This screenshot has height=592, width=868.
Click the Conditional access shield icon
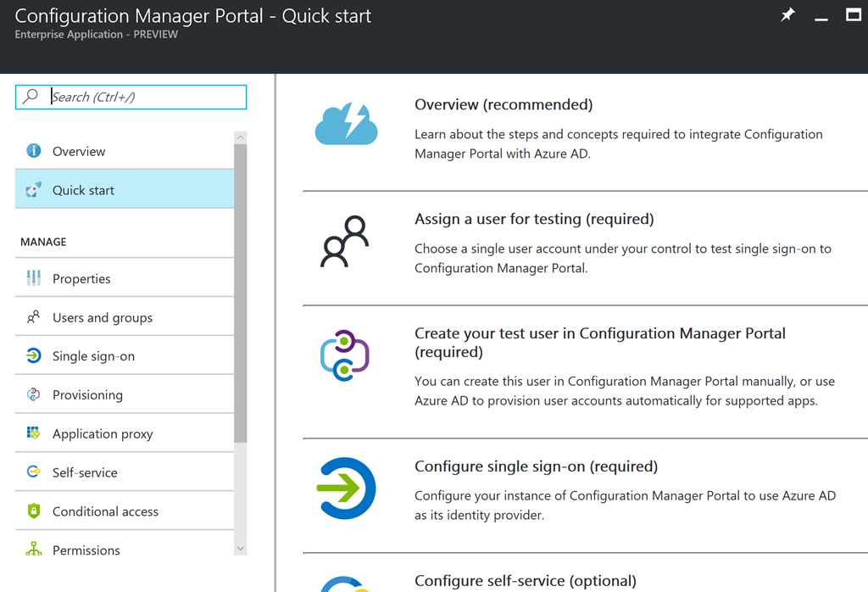pos(34,511)
